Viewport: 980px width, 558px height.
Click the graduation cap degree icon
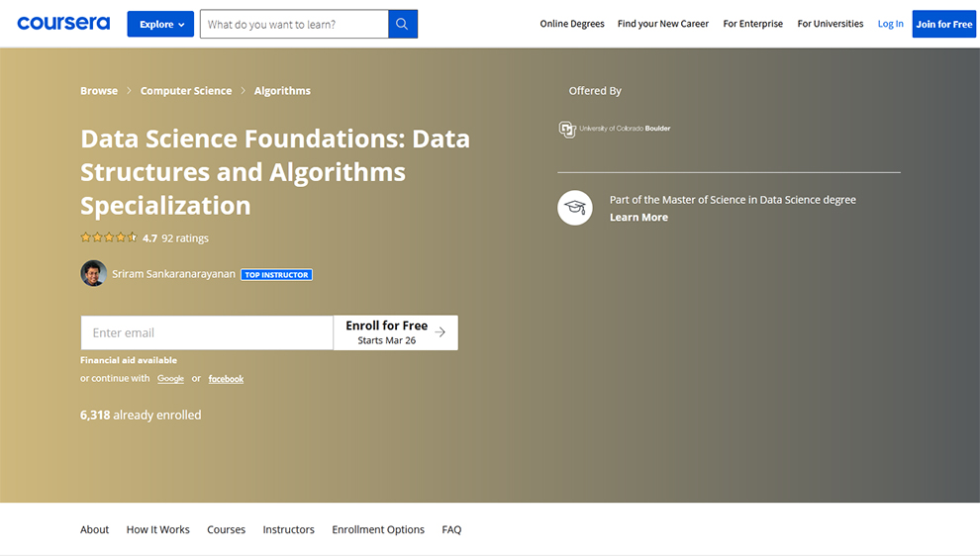[575, 208]
